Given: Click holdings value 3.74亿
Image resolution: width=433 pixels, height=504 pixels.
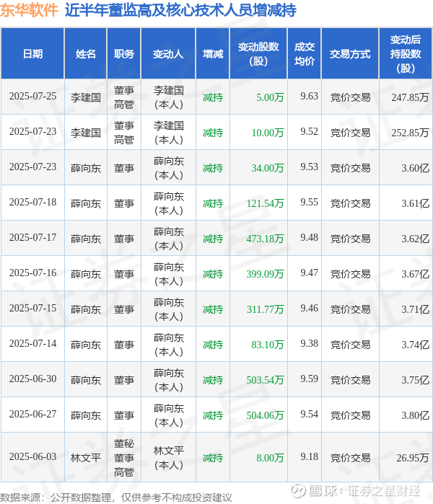Looking at the screenshot, I should (x=415, y=345).
